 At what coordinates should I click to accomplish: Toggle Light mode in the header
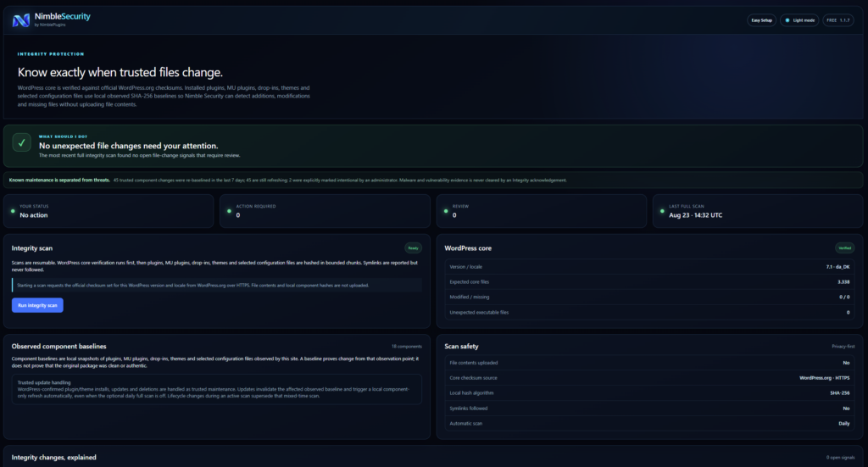tap(799, 20)
